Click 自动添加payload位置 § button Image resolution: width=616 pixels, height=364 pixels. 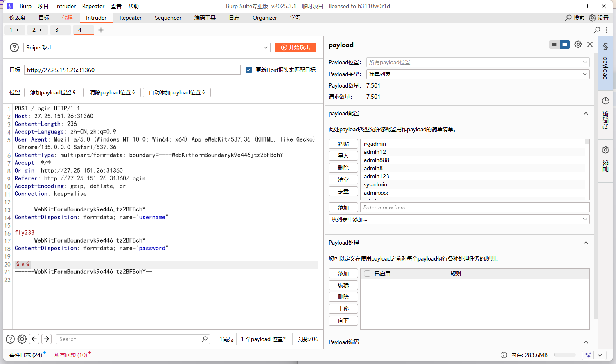click(x=177, y=92)
